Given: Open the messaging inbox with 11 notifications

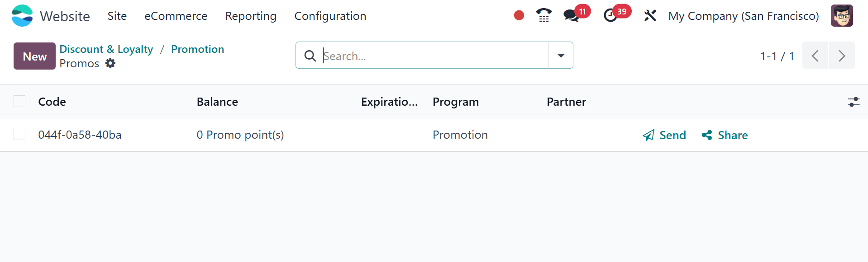Looking at the screenshot, I should point(571,15).
